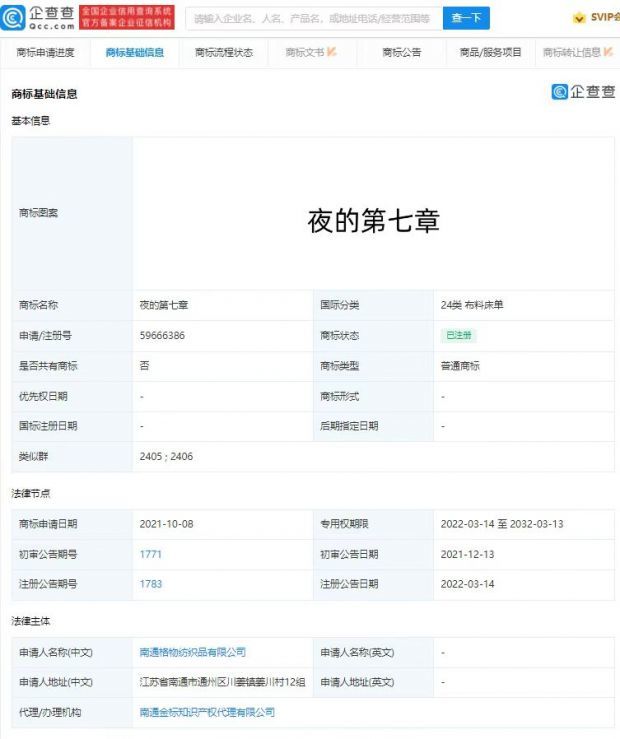Open the 商标流程状态 tab

click(x=224, y=52)
